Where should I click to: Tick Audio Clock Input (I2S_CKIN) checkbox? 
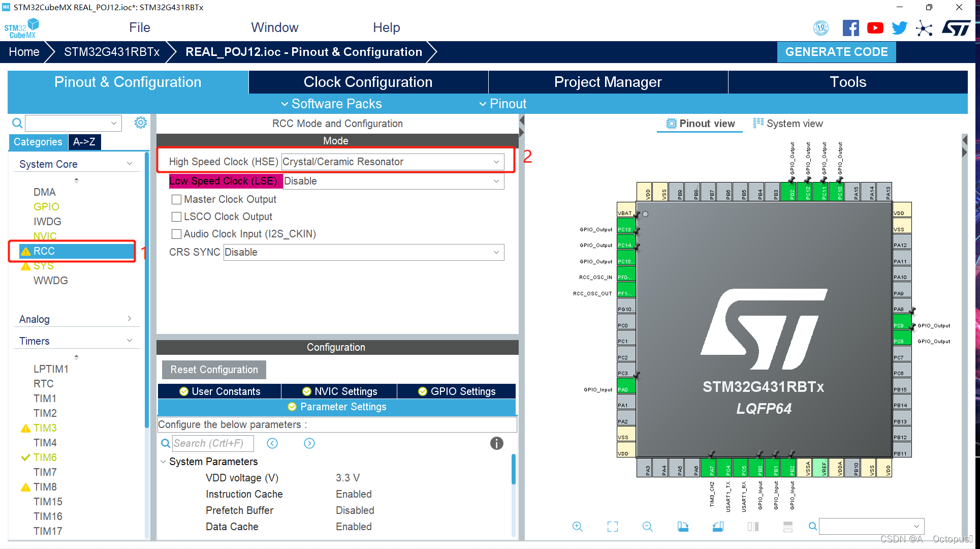pyautogui.click(x=177, y=234)
